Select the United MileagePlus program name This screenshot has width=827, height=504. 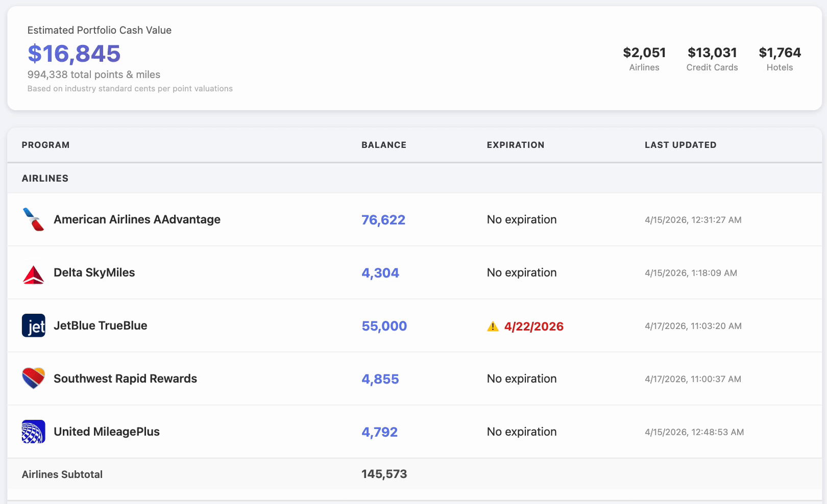pyautogui.click(x=106, y=432)
